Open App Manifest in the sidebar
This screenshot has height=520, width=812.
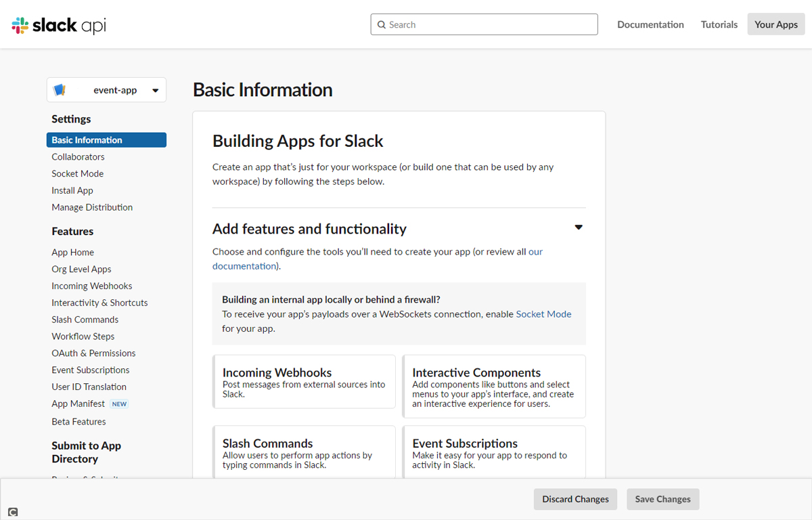(x=78, y=404)
